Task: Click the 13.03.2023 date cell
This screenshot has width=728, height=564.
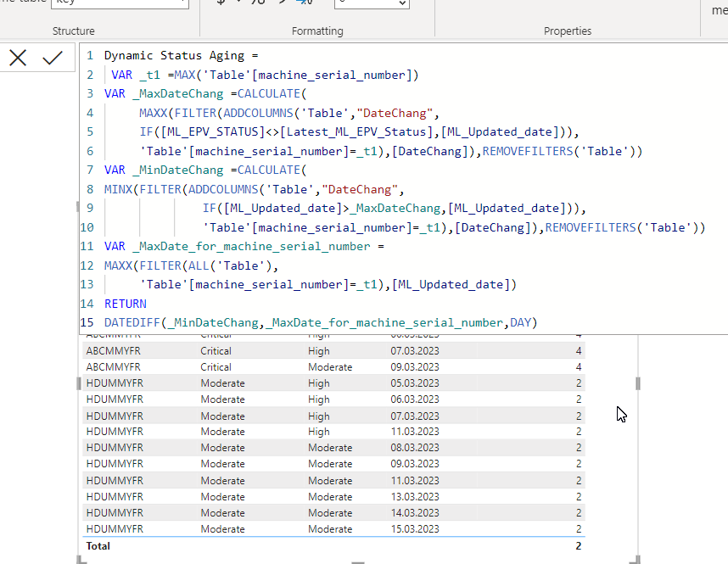Action: (x=415, y=497)
